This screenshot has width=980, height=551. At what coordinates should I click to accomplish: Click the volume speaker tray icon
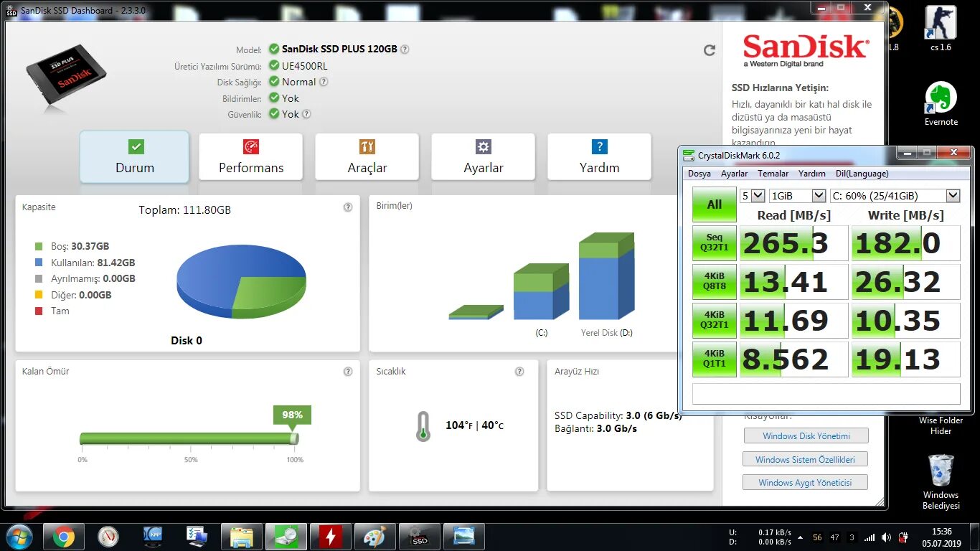(886, 537)
